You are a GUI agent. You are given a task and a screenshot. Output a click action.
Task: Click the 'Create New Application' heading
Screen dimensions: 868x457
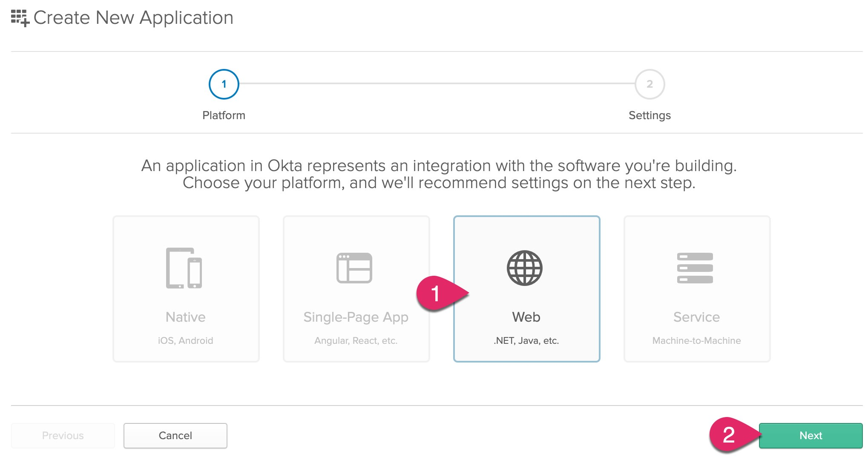(x=133, y=18)
